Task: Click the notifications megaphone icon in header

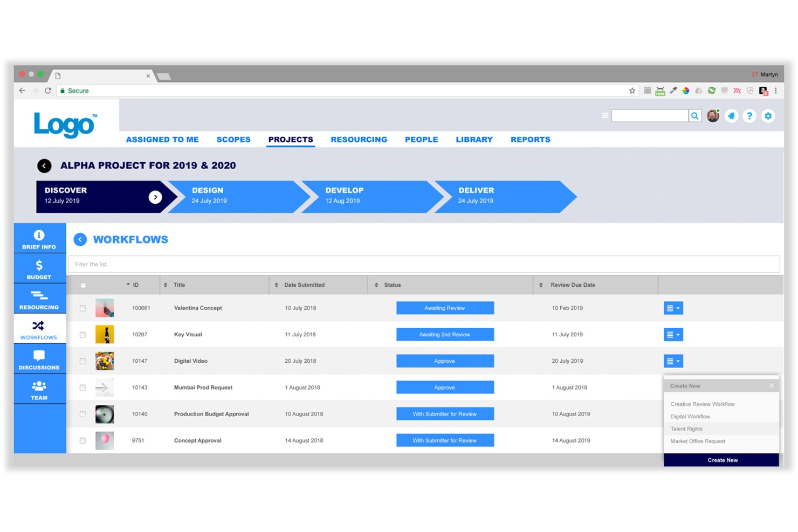Action: coord(731,116)
